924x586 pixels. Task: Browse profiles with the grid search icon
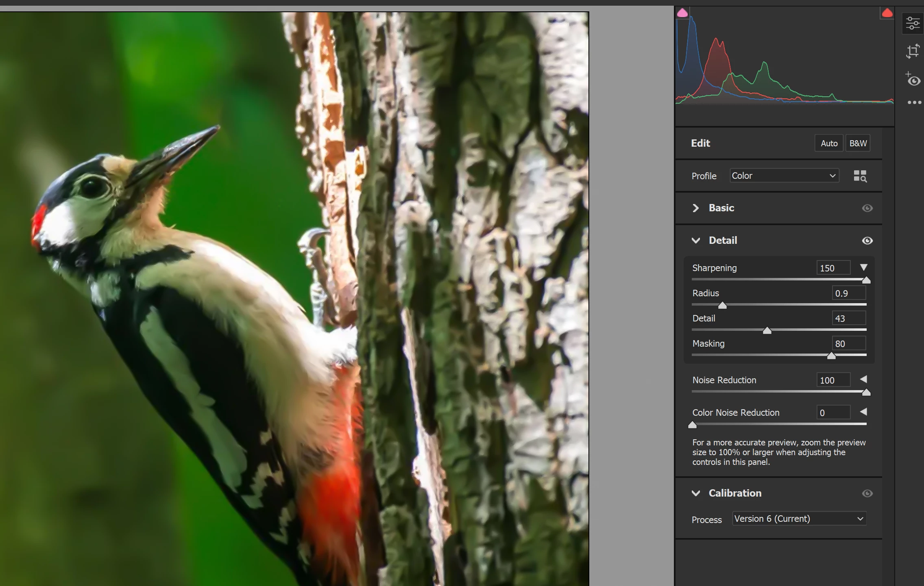(860, 176)
